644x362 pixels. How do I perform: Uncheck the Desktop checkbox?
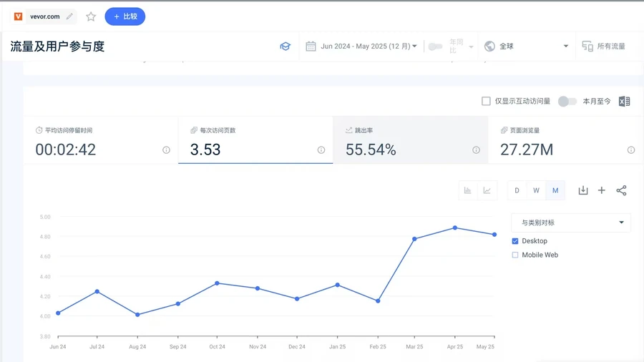point(515,241)
